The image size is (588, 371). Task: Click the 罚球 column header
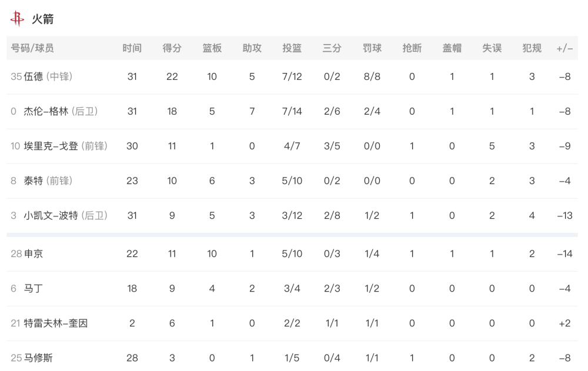tap(372, 48)
